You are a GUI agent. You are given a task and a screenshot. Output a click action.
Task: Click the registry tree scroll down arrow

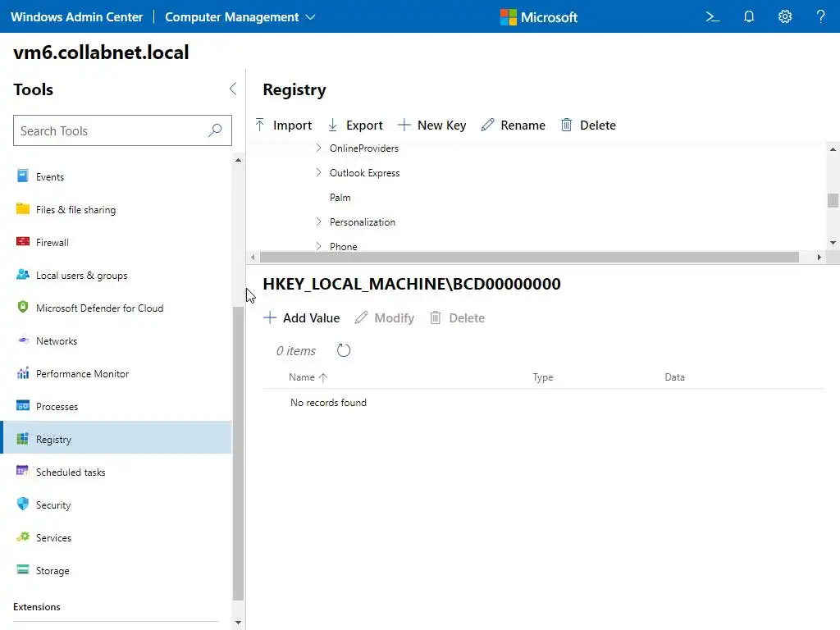[833, 243]
